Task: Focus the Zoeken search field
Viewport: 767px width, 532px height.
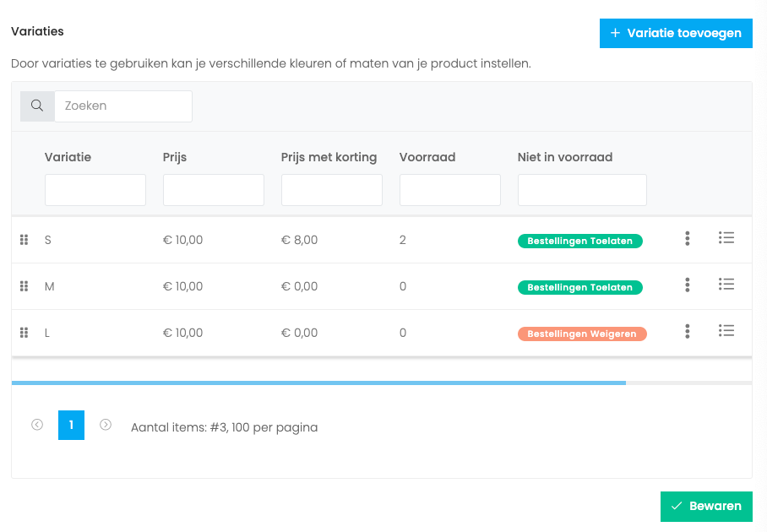Action: tap(123, 106)
